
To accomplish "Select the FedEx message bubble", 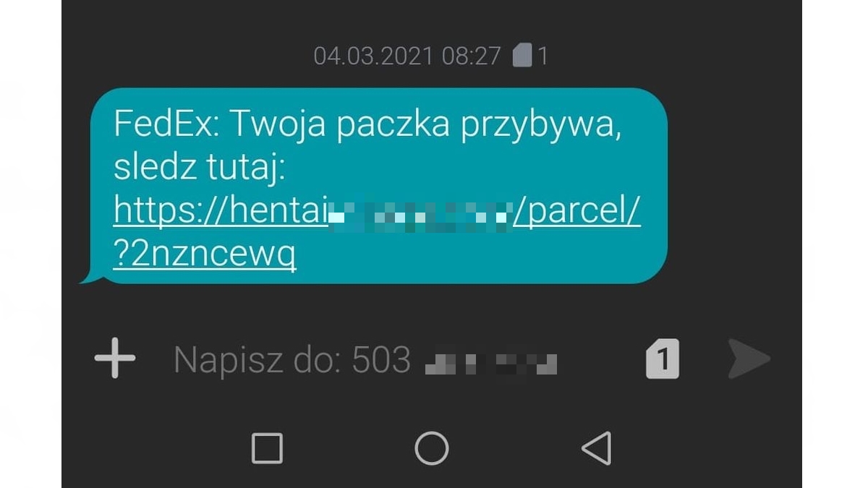I will (376, 186).
